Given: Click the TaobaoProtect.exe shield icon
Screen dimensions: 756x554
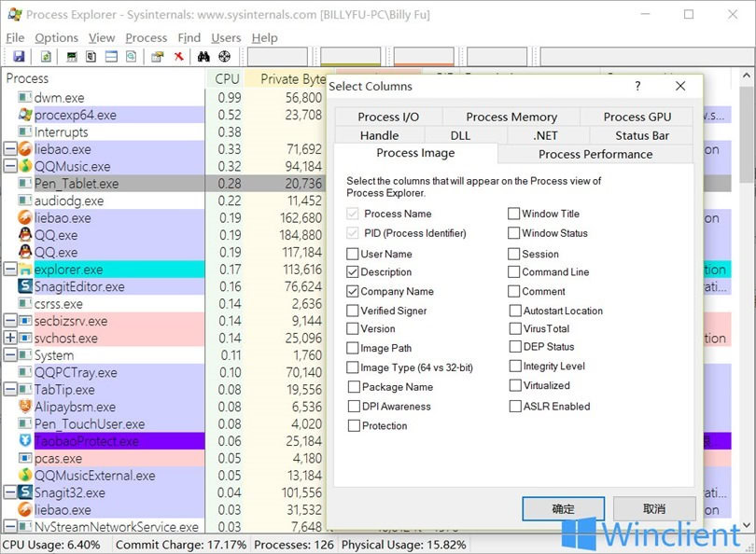Looking at the screenshot, I should point(25,440).
